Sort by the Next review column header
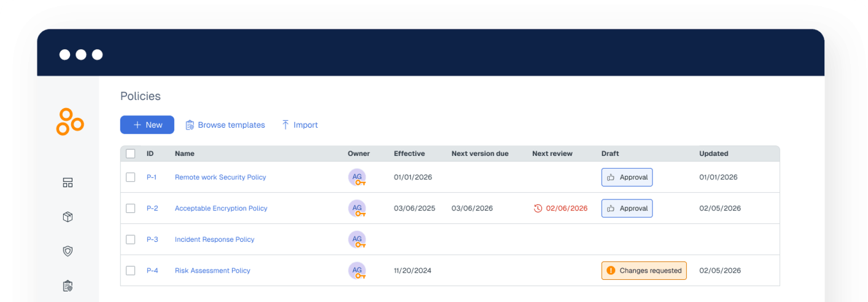868x302 pixels. (x=552, y=153)
